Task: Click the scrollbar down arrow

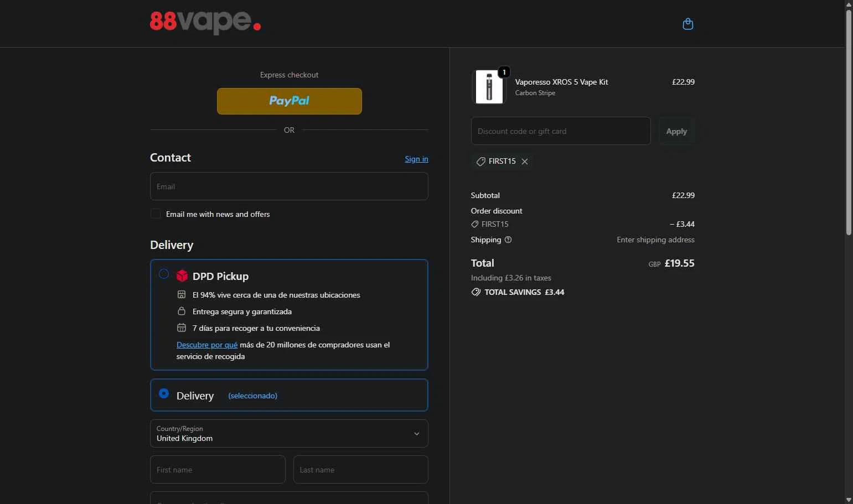Action: (849, 500)
